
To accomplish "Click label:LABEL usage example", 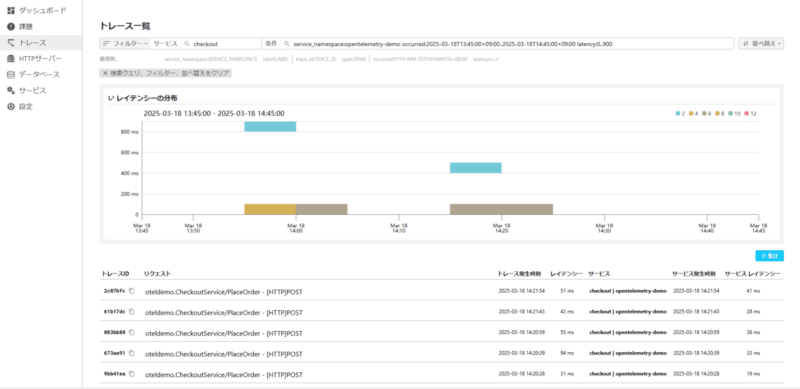I will (276, 59).
